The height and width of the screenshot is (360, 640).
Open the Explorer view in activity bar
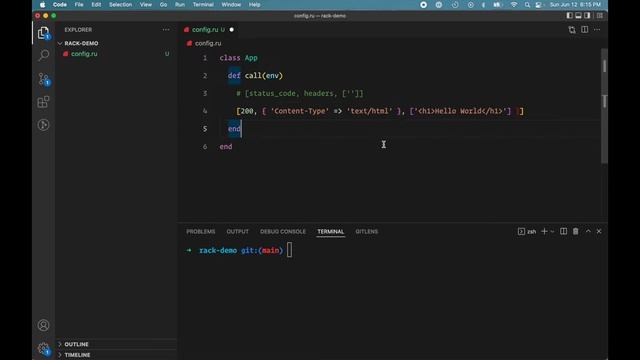(43, 33)
